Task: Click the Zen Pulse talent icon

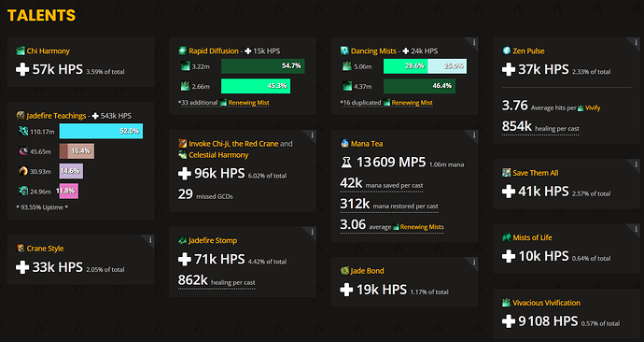Action: point(507,51)
